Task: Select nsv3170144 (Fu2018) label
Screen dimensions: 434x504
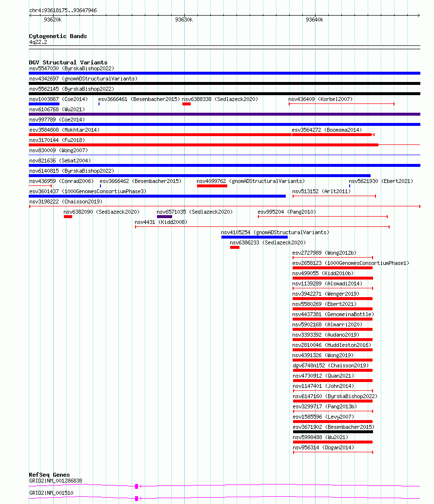Action: tap(57, 141)
